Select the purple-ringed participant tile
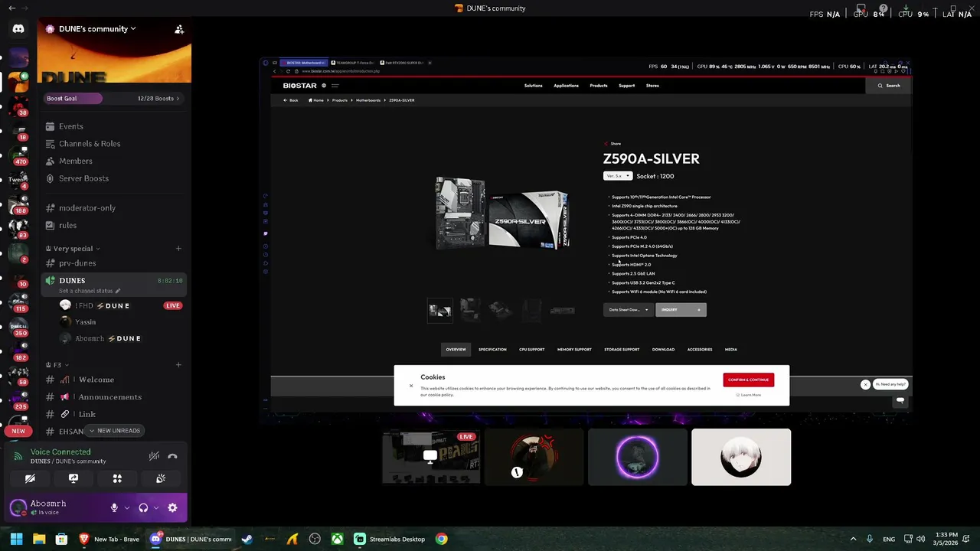Screen dimensions: 980x551 tap(637, 457)
